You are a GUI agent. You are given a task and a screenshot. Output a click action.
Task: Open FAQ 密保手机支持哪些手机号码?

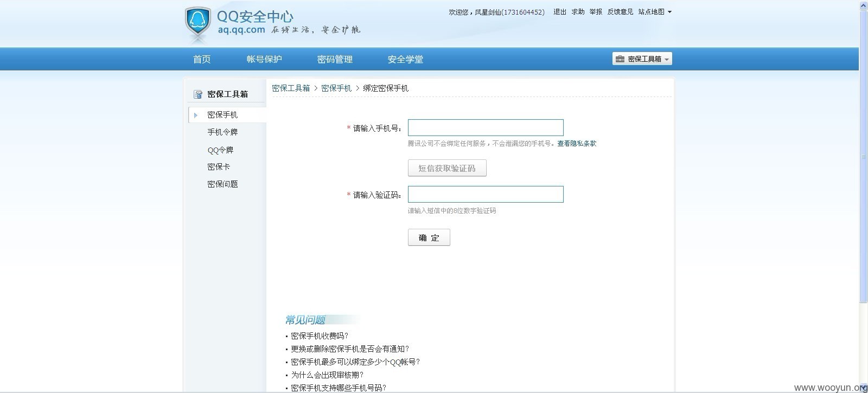click(x=339, y=388)
